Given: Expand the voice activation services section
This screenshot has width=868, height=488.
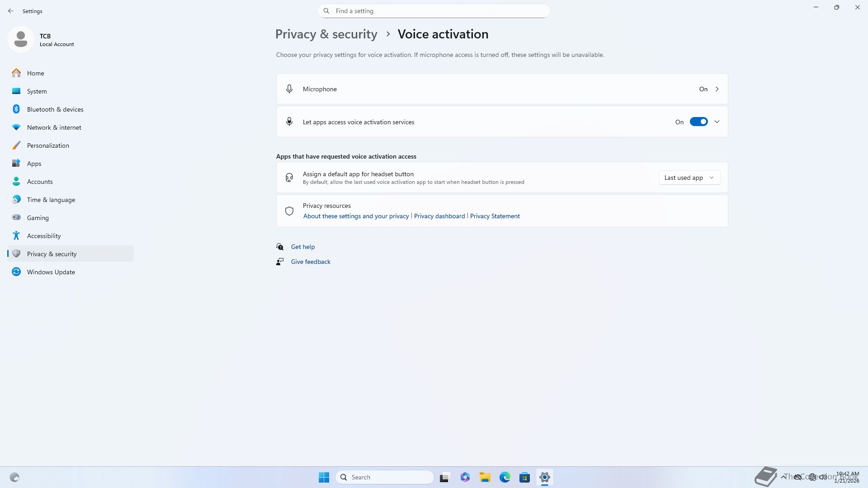Looking at the screenshot, I should pyautogui.click(x=717, y=122).
